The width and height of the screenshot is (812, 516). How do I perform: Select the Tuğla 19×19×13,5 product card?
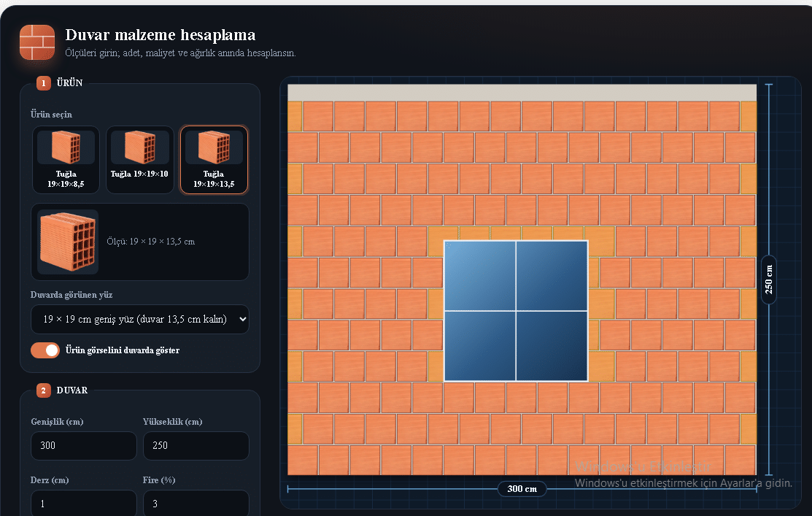pyautogui.click(x=213, y=160)
